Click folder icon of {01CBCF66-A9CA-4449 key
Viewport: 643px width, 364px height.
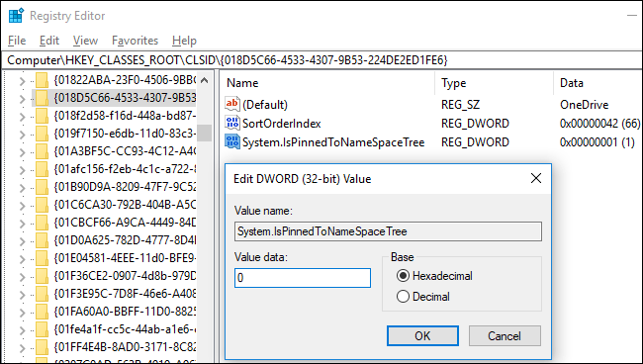[x=42, y=223]
